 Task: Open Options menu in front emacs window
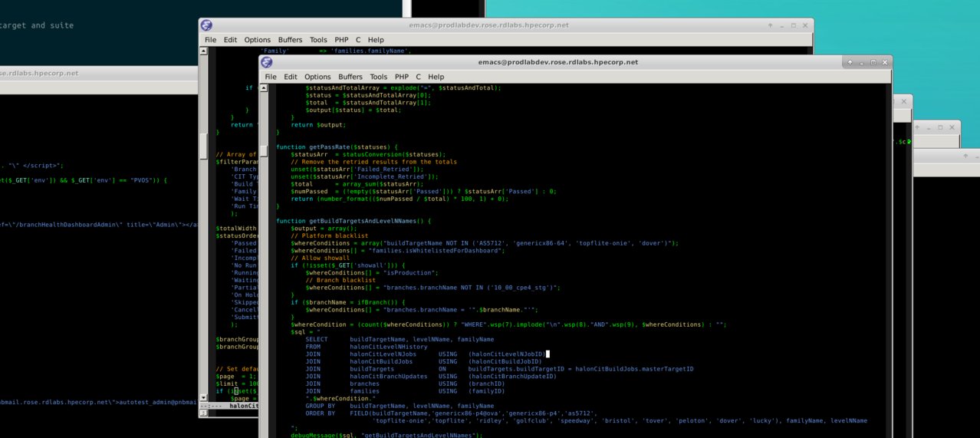[x=317, y=77]
